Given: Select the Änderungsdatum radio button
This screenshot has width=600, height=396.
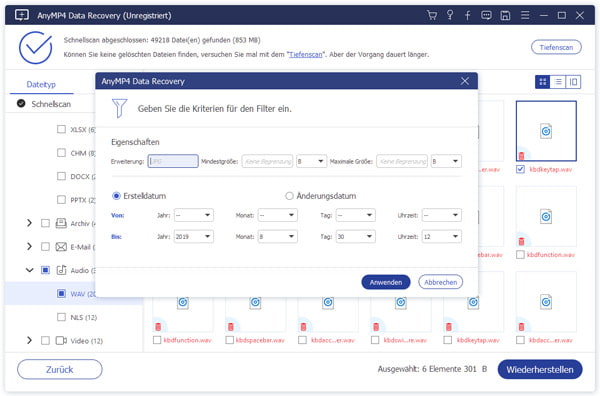Looking at the screenshot, I should pyautogui.click(x=289, y=196).
